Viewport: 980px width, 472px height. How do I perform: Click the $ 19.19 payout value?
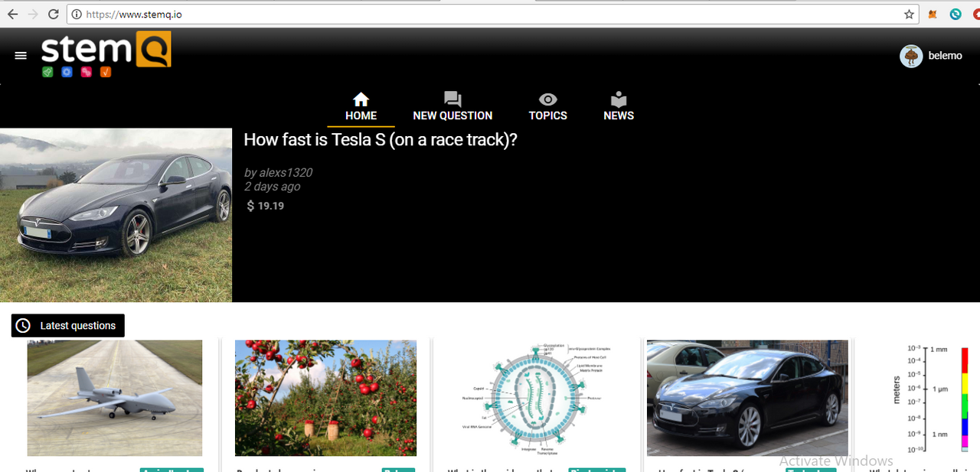265,206
